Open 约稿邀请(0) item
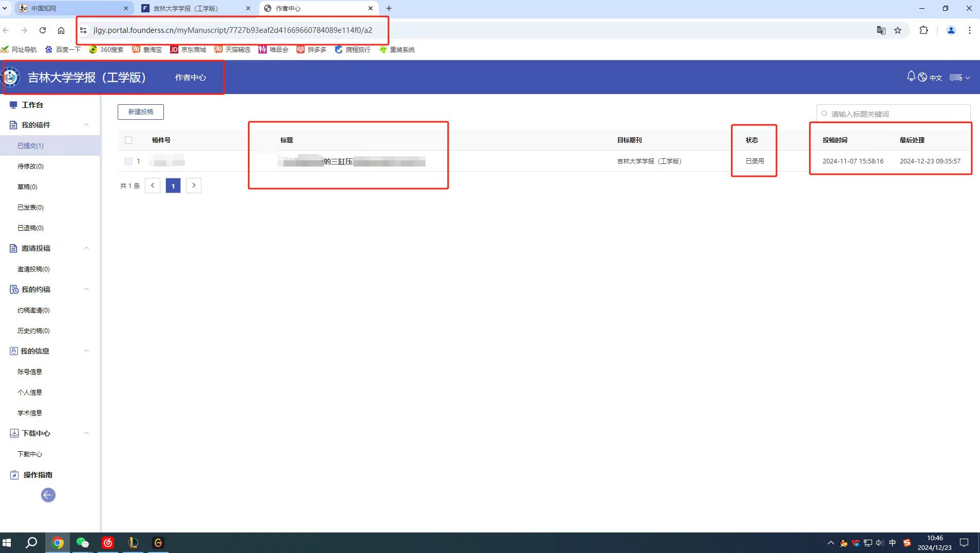980x553 pixels. 34,310
